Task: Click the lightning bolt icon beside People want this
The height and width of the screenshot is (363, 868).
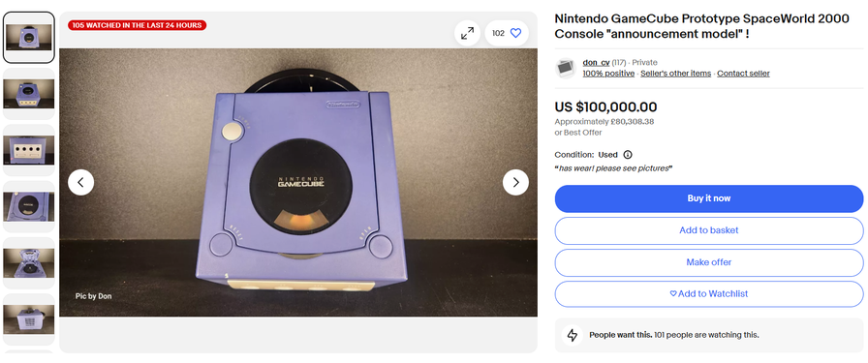Action: pyautogui.click(x=573, y=335)
